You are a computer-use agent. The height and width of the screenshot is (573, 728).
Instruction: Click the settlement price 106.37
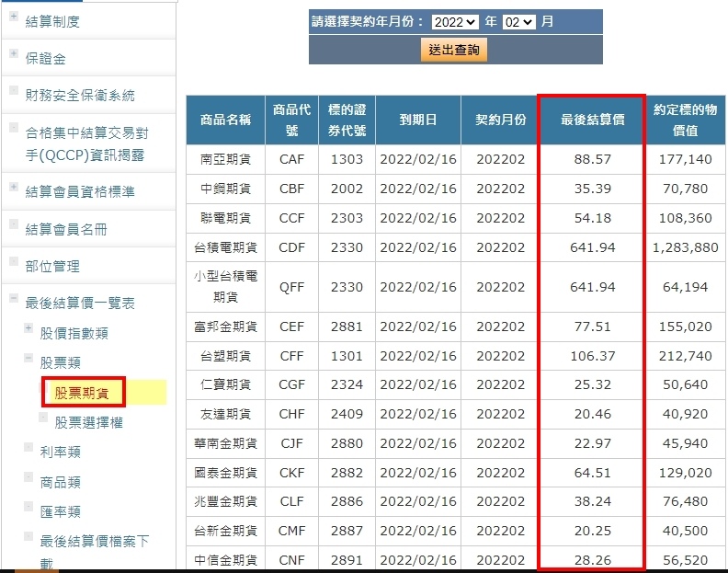(593, 356)
